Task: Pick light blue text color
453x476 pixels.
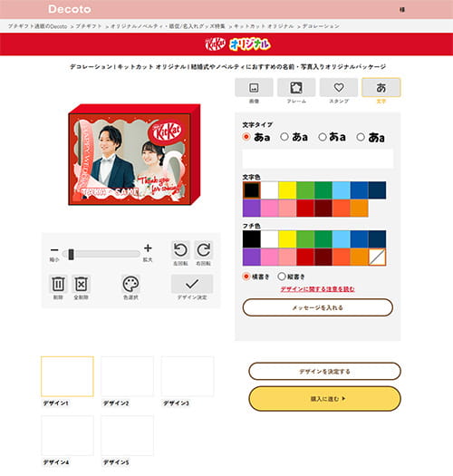Action: (341, 190)
